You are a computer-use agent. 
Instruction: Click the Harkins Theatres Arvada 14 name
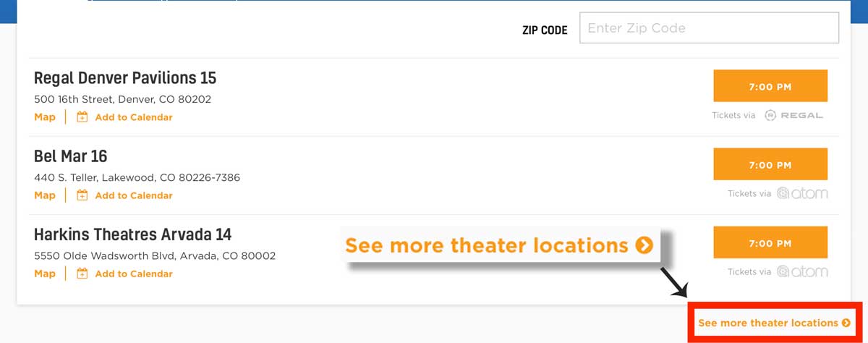tap(133, 234)
